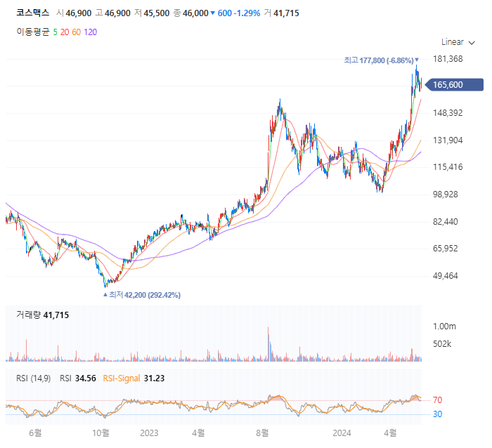Click the RSI 30 oversold level label
The image size is (492, 448).
437,414
